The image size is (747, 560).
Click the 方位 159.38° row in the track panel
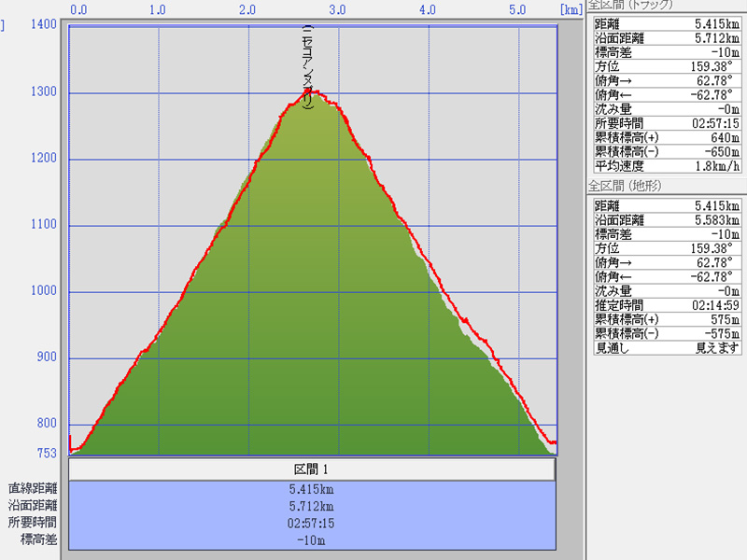pos(667,67)
